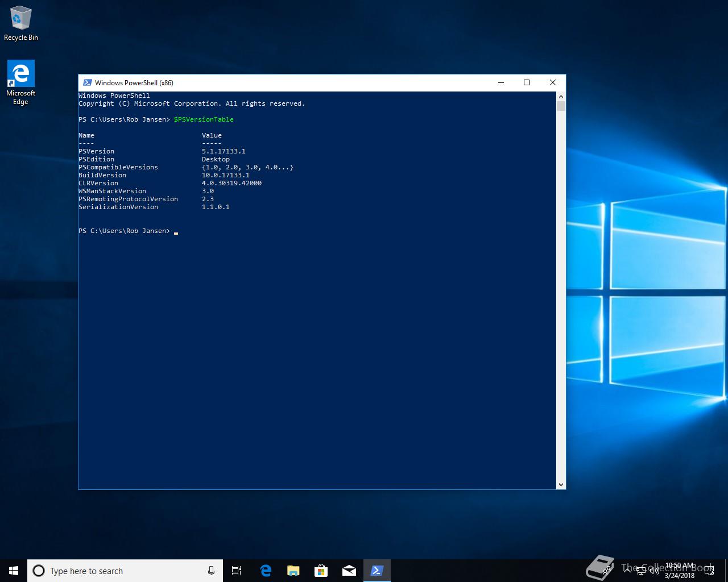Open the People icon in system tray
This screenshot has height=582, width=728.
607,571
